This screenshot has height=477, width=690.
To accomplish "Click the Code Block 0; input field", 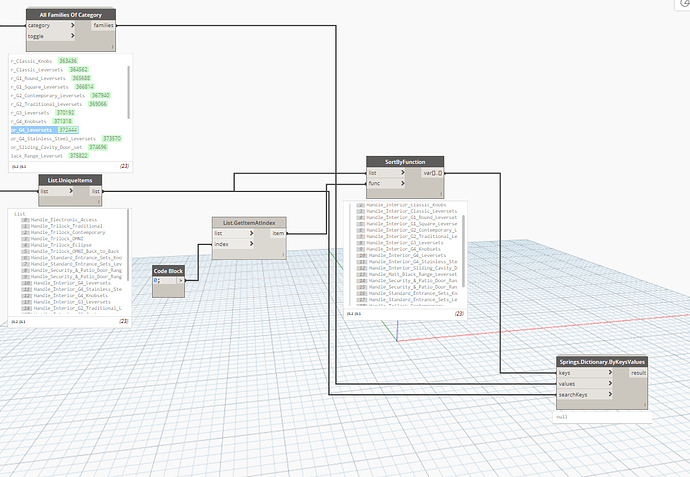I will (165, 280).
